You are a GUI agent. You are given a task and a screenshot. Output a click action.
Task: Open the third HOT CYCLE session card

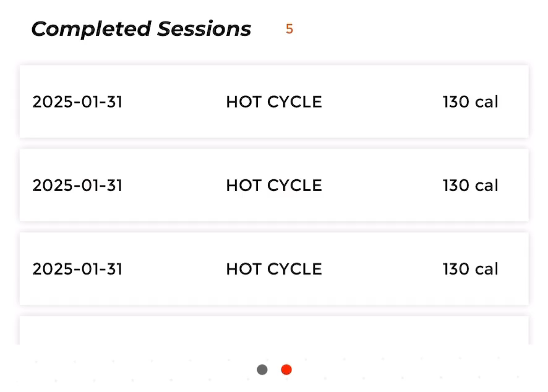click(x=274, y=269)
